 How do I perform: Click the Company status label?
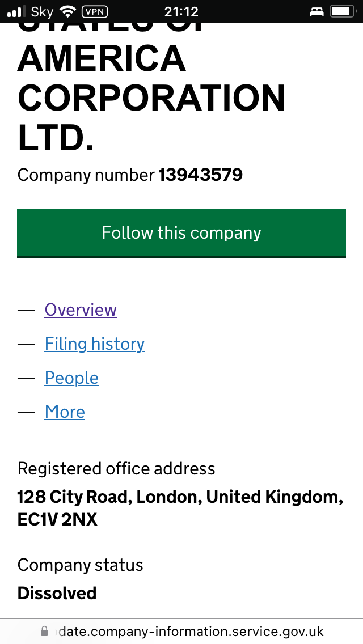(80, 565)
